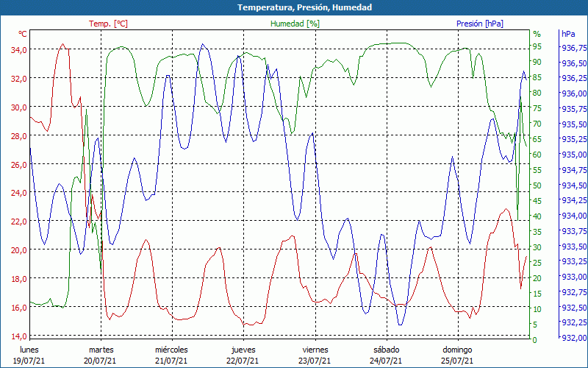Click humidity axis value '60'
This screenshot has height=368, width=588.
click(x=537, y=155)
